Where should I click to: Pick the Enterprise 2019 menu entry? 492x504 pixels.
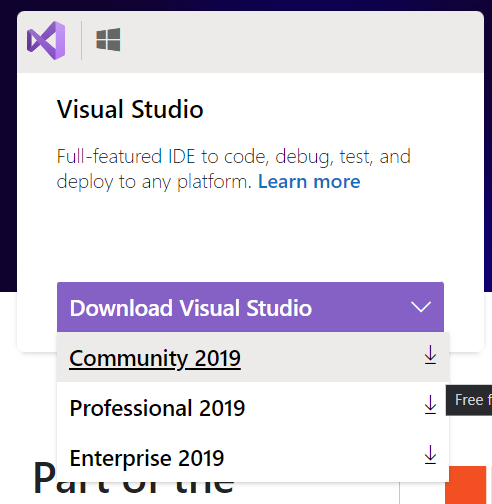[253, 457]
